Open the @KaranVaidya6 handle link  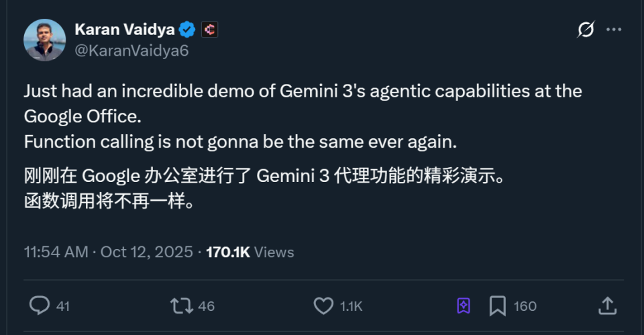pyautogui.click(x=131, y=50)
